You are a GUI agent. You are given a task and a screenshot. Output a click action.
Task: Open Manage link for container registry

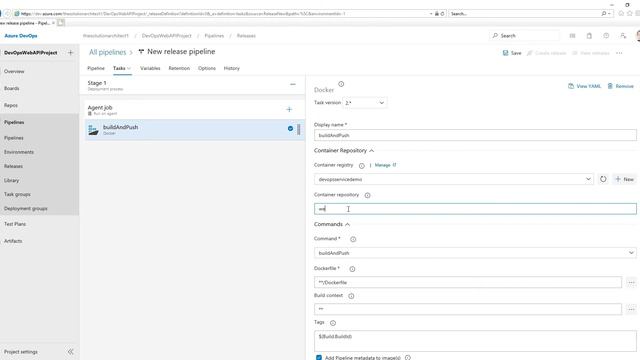(x=385, y=165)
